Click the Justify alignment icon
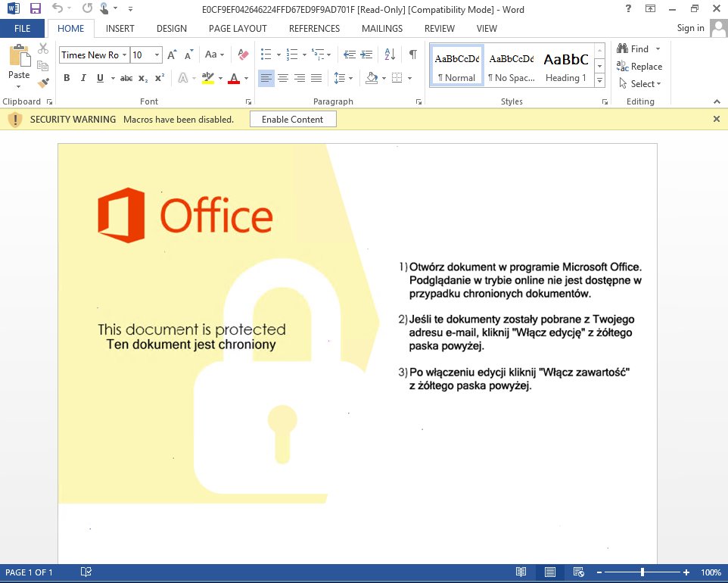Screen dimensions: 728x583 pyautogui.click(x=316, y=78)
